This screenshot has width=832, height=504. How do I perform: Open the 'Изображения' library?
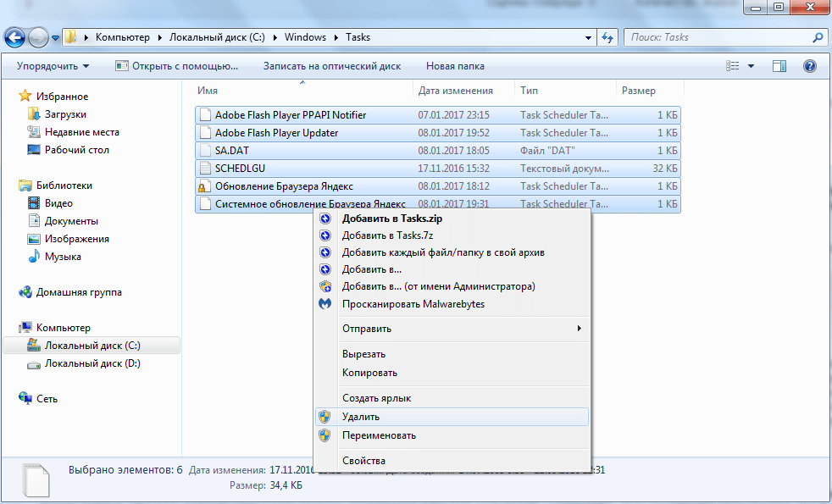click(68, 239)
